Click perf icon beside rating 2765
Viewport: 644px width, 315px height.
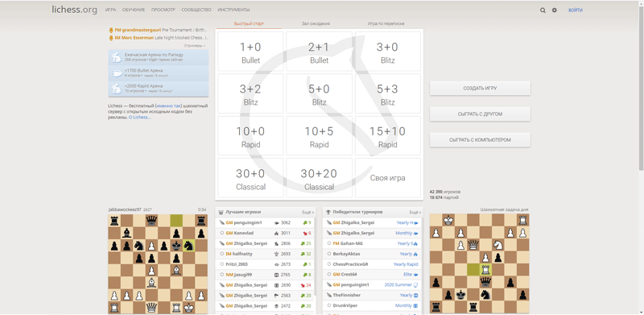point(276,275)
